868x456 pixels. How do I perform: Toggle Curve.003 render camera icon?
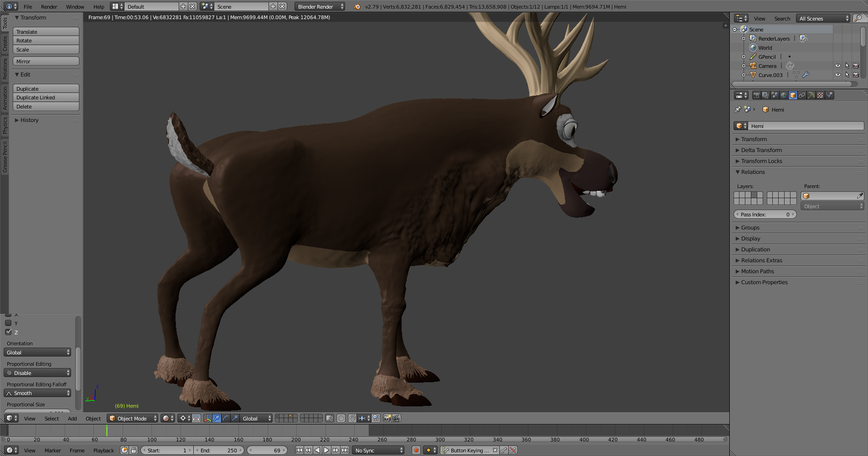click(x=856, y=75)
